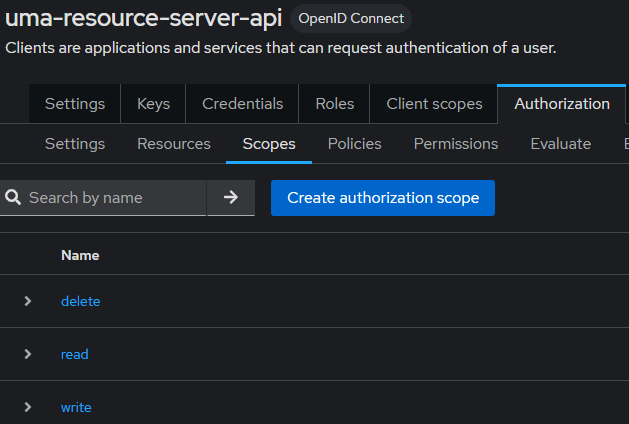This screenshot has height=424, width=629.
Task: Select the Authorization tab
Action: point(561,104)
